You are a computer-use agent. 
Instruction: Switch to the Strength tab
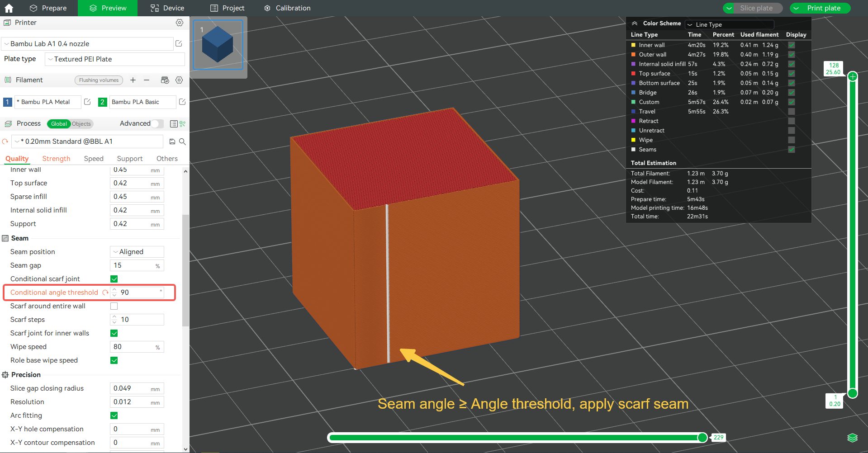(x=56, y=159)
